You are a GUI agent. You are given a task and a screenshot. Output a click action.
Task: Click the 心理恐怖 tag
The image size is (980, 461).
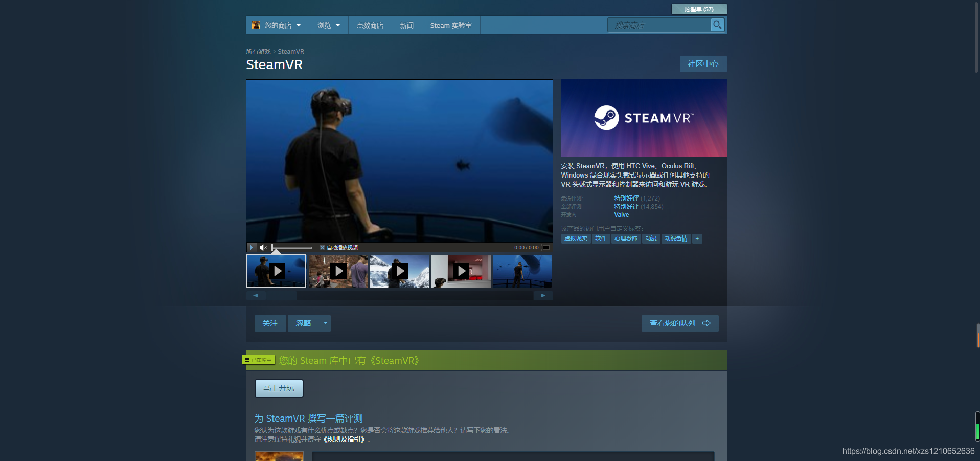click(626, 238)
